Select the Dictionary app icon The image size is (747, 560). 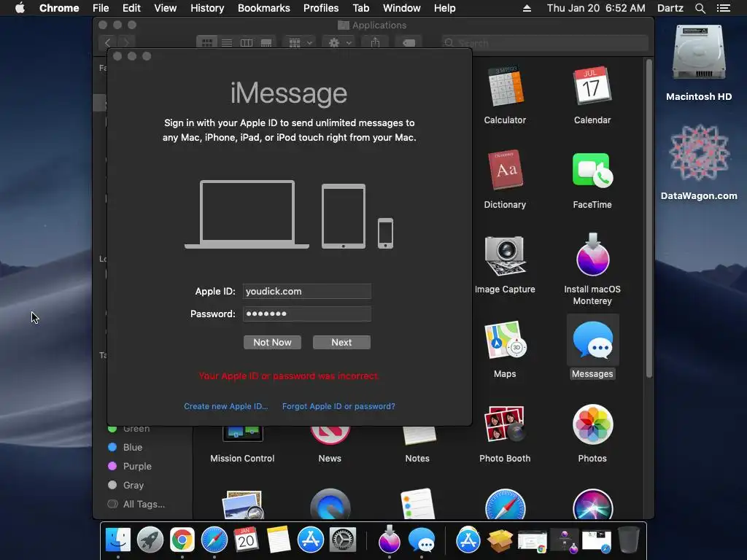pyautogui.click(x=505, y=170)
